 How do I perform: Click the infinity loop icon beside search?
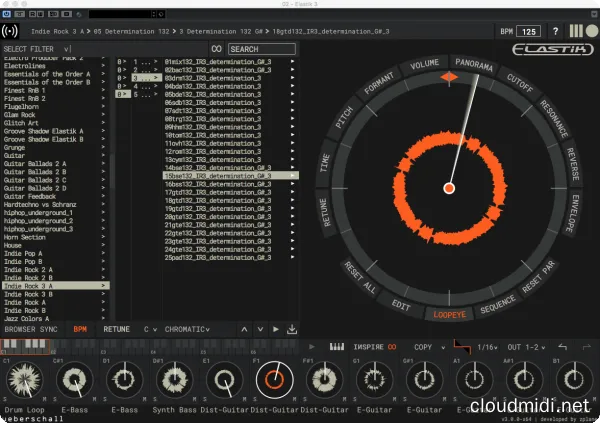click(215, 49)
